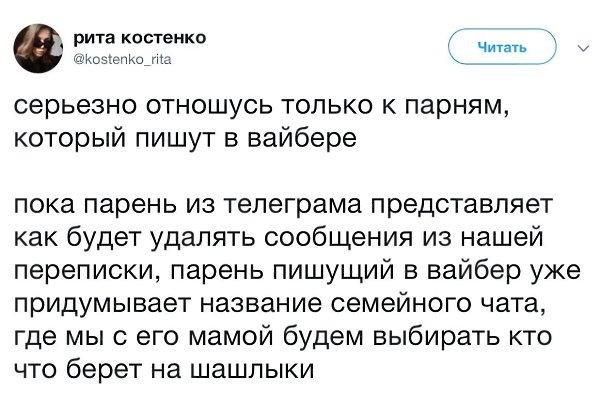Click the first tweet line starting серьезно
The width and height of the screenshot is (600, 394).
[x=262, y=105]
